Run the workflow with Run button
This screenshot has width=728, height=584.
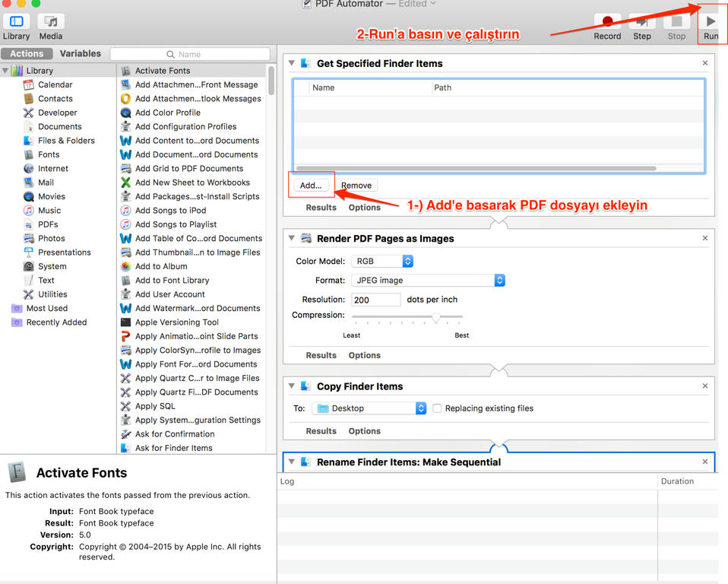click(x=711, y=21)
